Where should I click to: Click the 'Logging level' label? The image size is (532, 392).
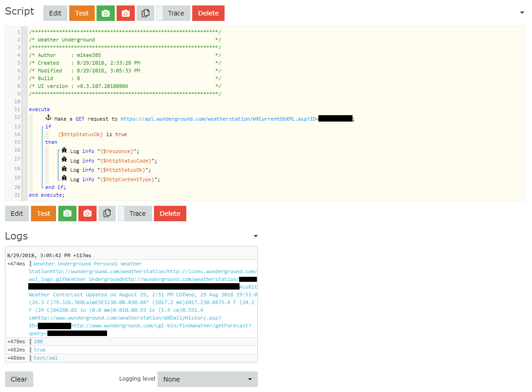coord(137,379)
